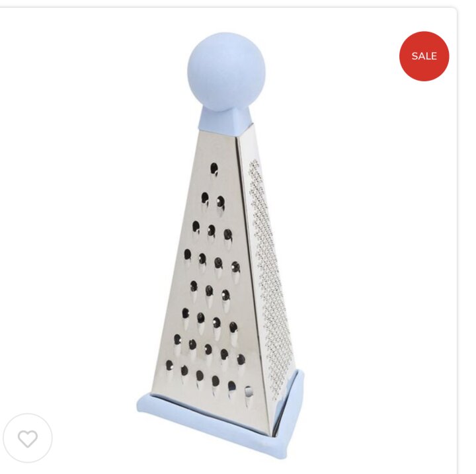Screen dimensions: 476x474
Task: Click the circular outline around the heart
Action: click(28, 438)
